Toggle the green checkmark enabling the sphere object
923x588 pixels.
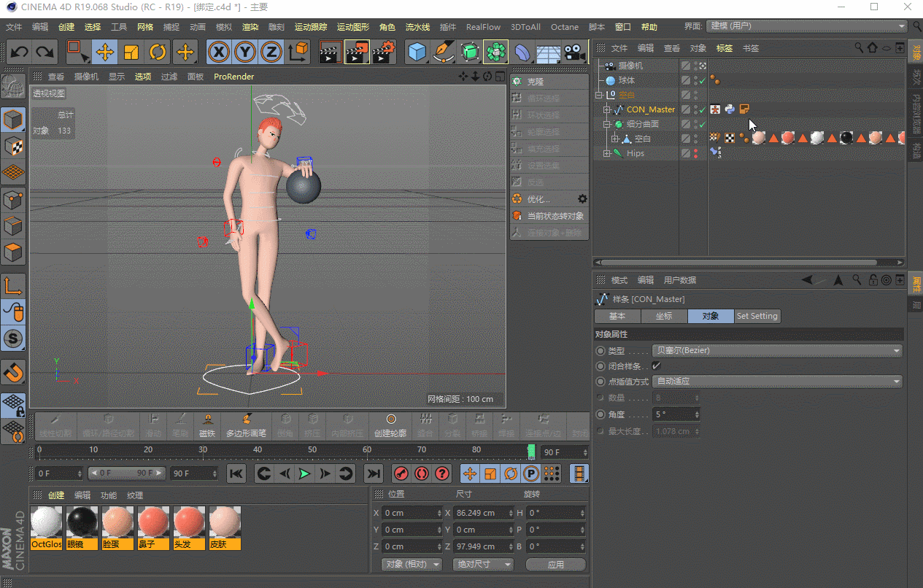coord(702,81)
